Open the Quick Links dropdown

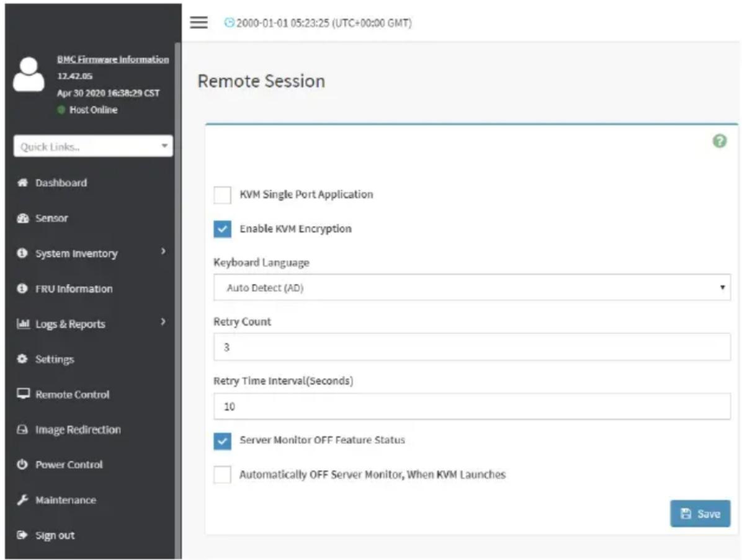[93, 146]
